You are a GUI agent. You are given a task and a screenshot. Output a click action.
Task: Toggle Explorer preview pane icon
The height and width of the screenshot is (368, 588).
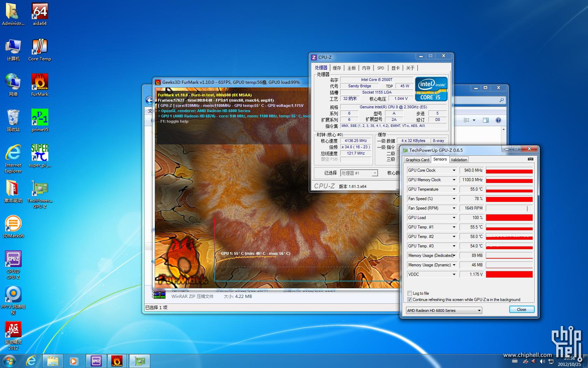(x=486, y=120)
